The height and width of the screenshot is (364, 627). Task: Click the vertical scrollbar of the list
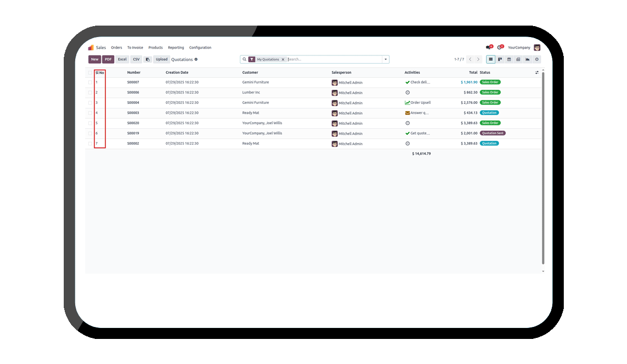tap(543, 167)
